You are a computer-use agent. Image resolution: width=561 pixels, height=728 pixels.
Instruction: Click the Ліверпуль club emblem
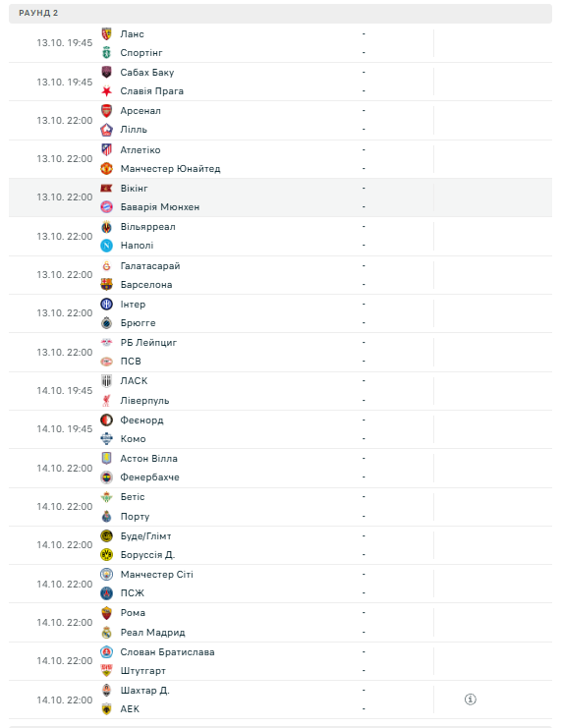point(106,400)
